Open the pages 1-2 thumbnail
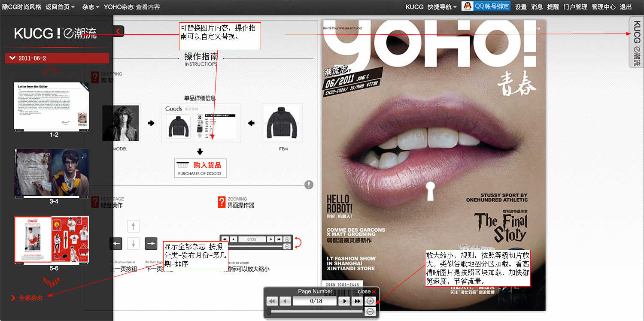 coord(52,106)
